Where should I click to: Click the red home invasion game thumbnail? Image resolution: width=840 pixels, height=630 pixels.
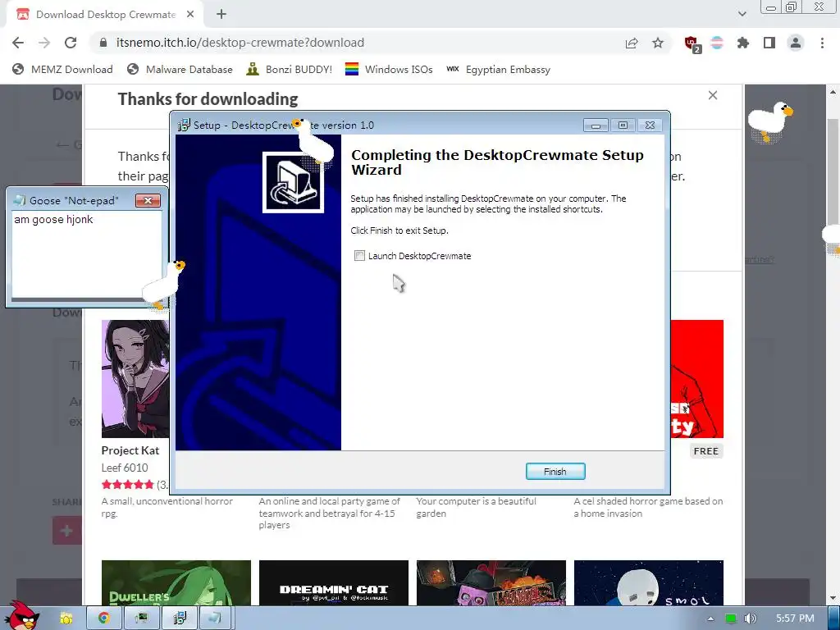tap(697, 379)
